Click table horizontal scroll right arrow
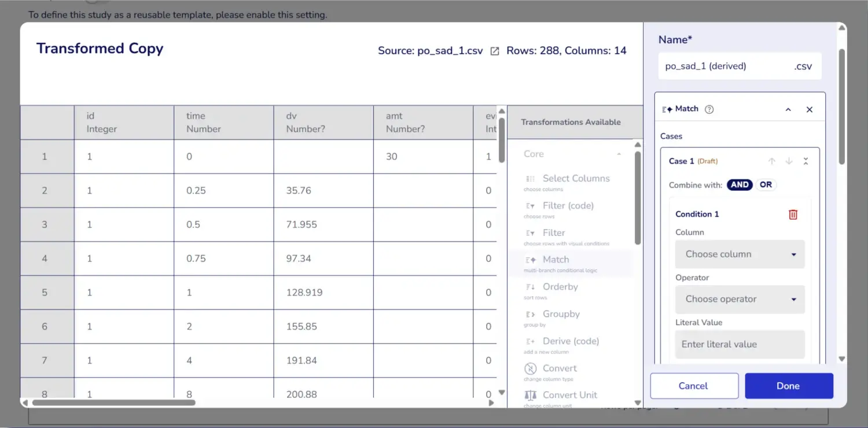 coord(491,403)
